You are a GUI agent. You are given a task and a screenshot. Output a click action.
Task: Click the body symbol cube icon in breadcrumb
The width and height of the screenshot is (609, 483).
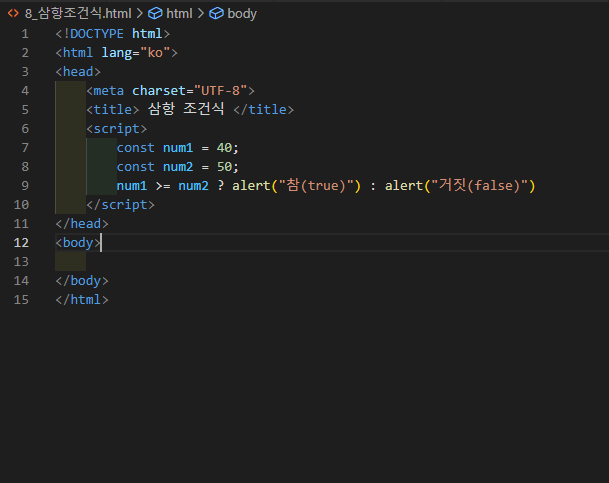(216, 14)
